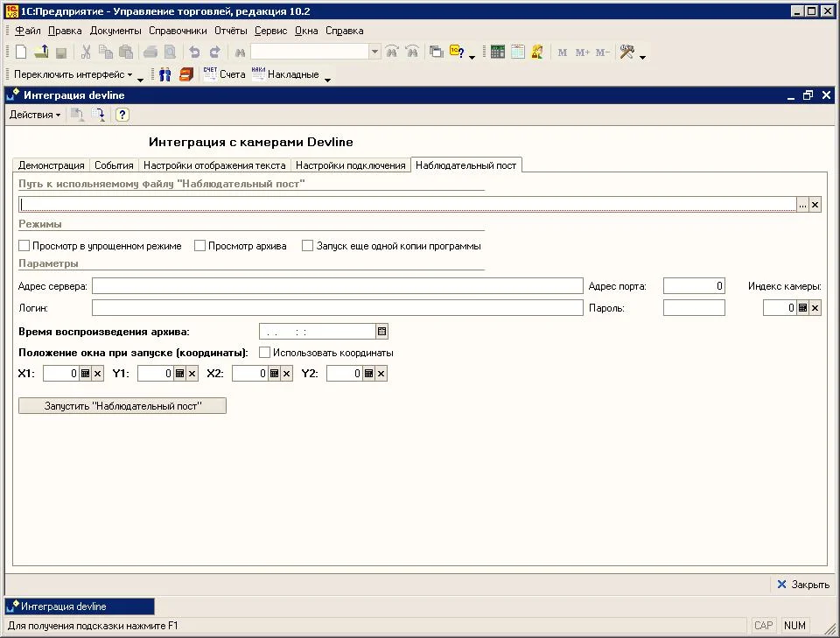Check Использовать координаты checkbox

tap(264, 353)
